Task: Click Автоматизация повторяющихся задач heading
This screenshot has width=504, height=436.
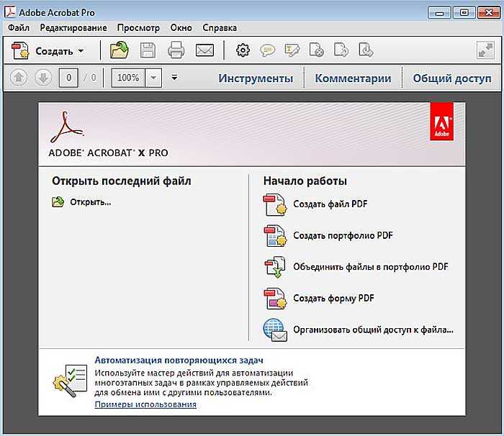Action: pos(179,360)
